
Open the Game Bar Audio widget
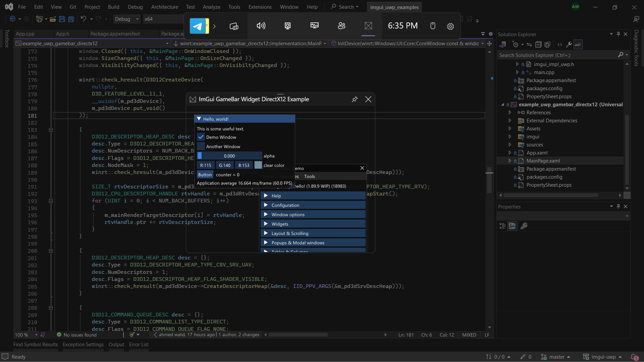(261, 26)
